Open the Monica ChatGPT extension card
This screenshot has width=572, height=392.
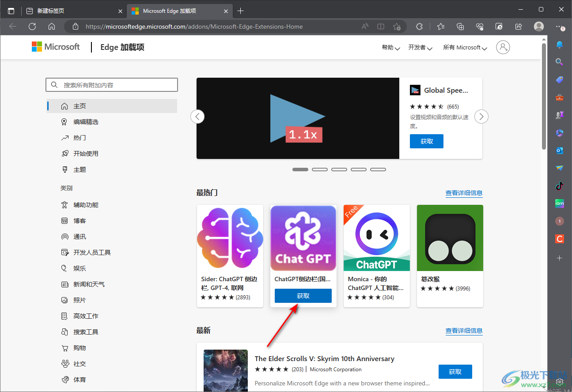pos(377,256)
